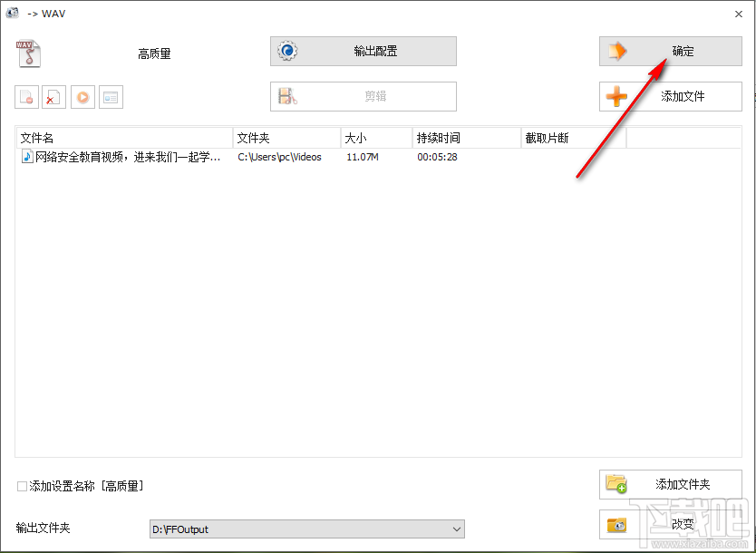
Task: Open the output folder dropdown
Action: (x=455, y=529)
